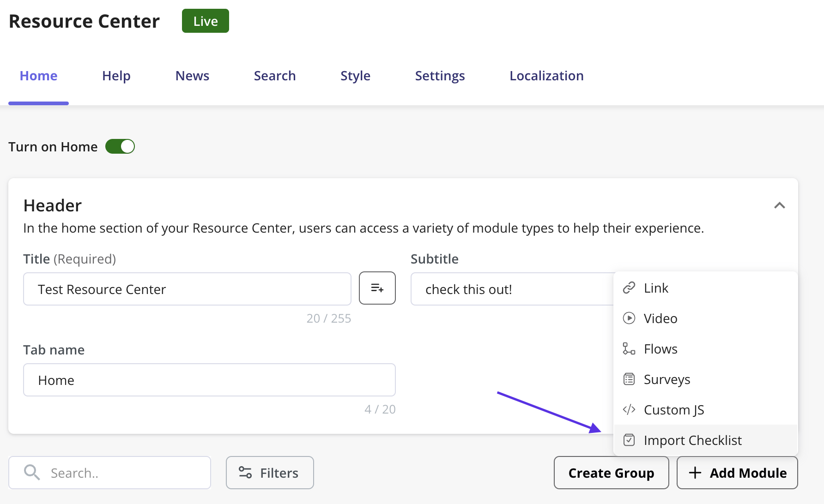Open the Filters button
The width and height of the screenshot is (824, 504).
[270, 473]
